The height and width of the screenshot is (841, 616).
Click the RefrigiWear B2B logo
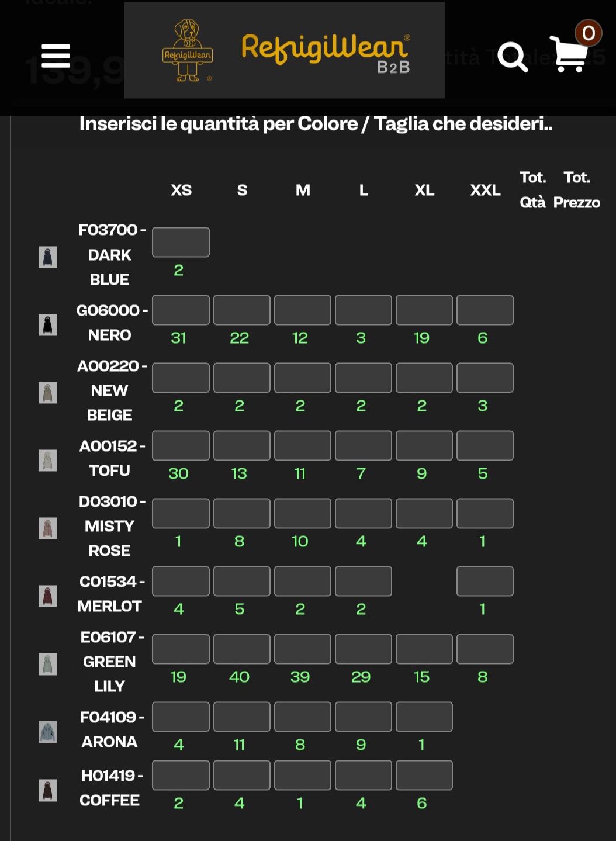coord(284,50)
